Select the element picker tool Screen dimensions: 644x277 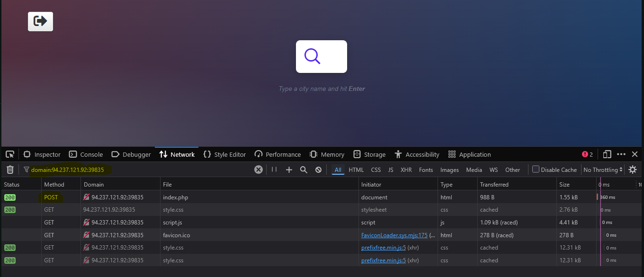[x=9, y=154]
